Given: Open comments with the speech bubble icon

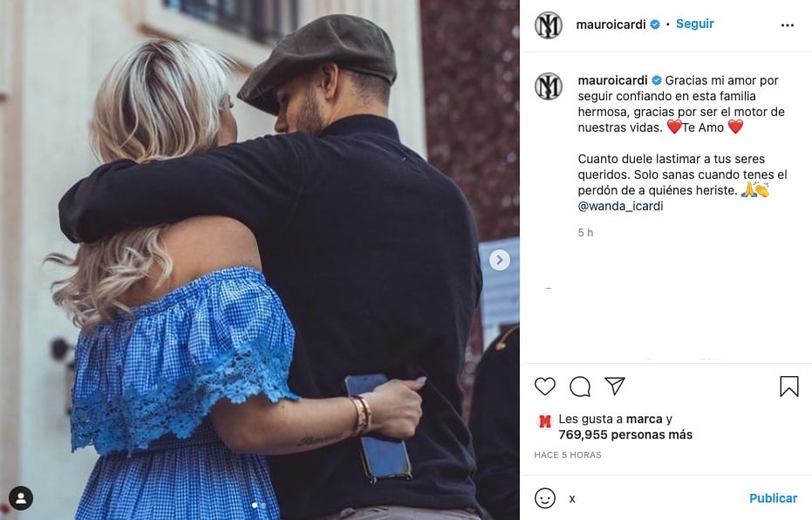Looking at the screenshot, I should pos(580,387).
